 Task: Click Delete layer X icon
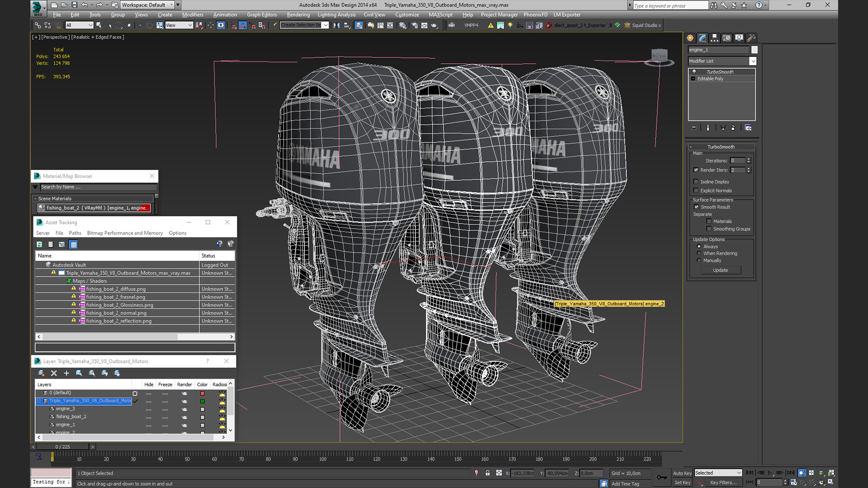click(54, 373)
